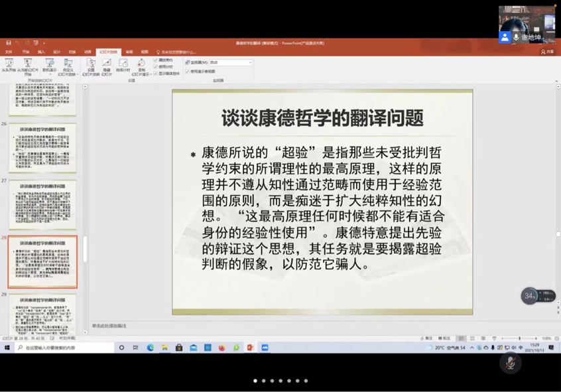Viewport: 561px width, 392px height.
Task: Toggle Play Narrations (播放旁白) checkbox
Action: 156,60
